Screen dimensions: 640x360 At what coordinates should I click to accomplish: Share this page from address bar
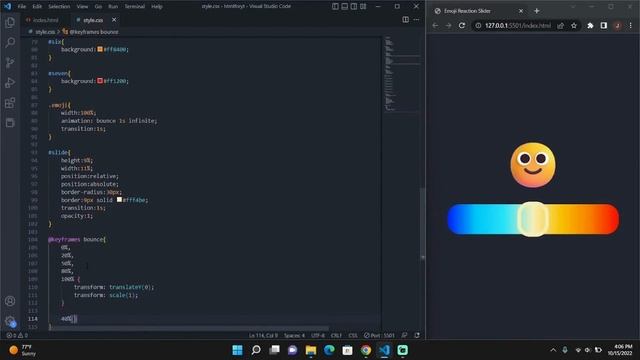[560, 25]
